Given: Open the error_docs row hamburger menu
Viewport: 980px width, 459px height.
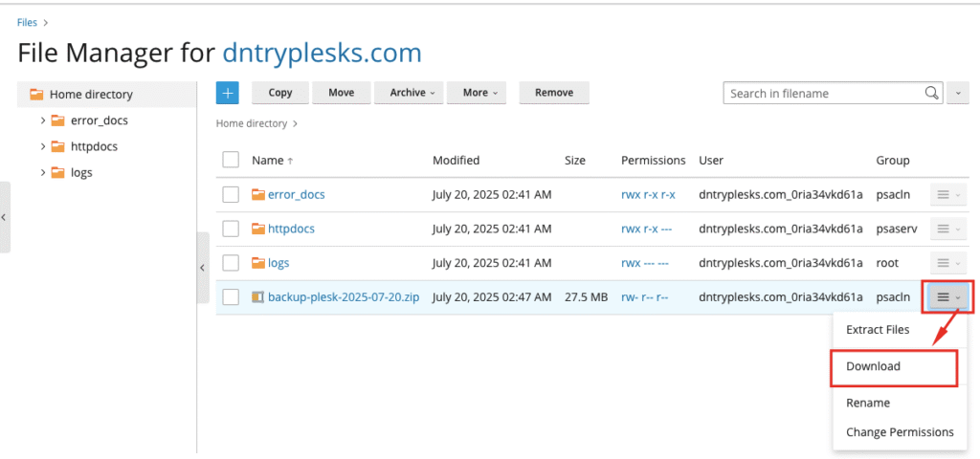Looking at the screenshot, I should 948,195.
